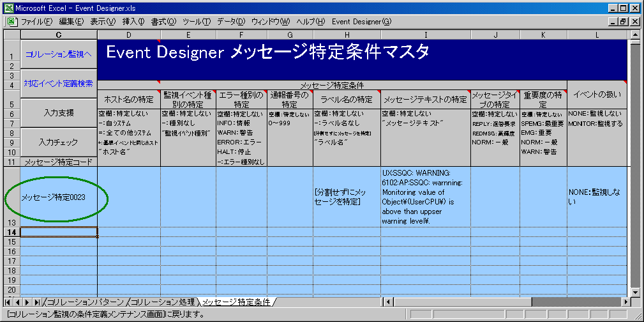Click the エラー種別の特定 header cell

241,99
